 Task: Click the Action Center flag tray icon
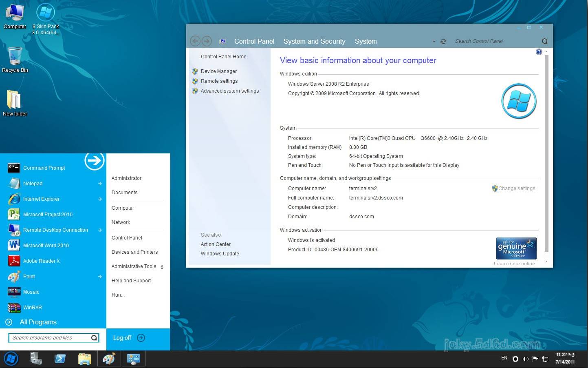tap(535, 359)
